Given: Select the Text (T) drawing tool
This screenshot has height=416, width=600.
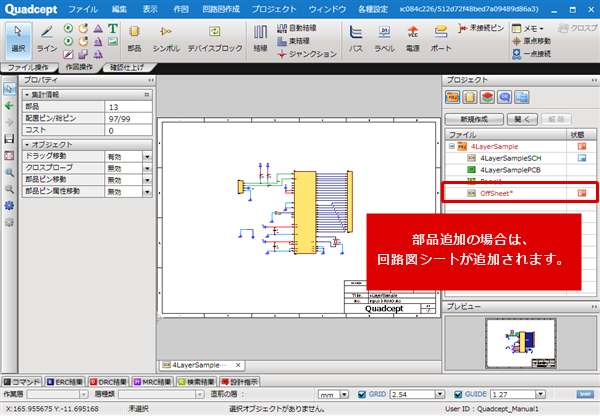Looking at the screenshot, I should [112, 29].
